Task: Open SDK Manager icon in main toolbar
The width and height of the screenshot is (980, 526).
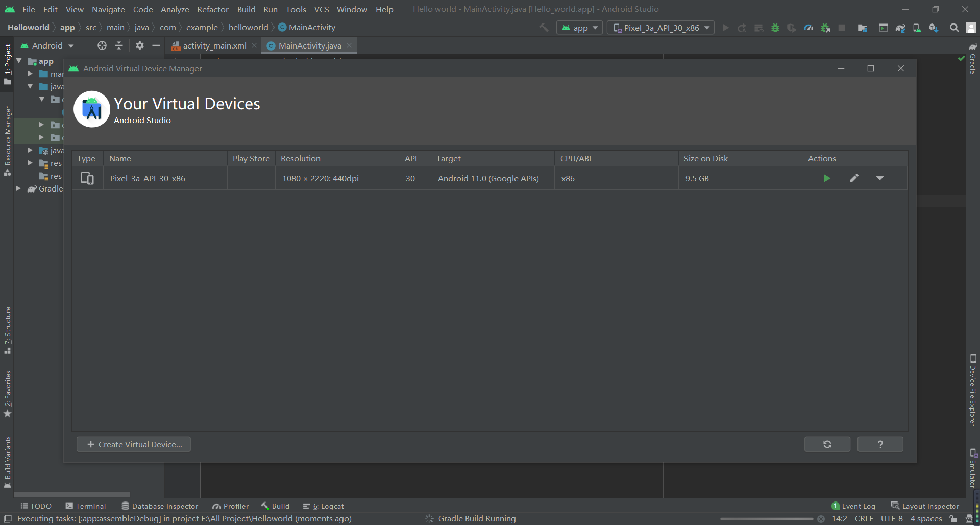Action: point(934,28)
